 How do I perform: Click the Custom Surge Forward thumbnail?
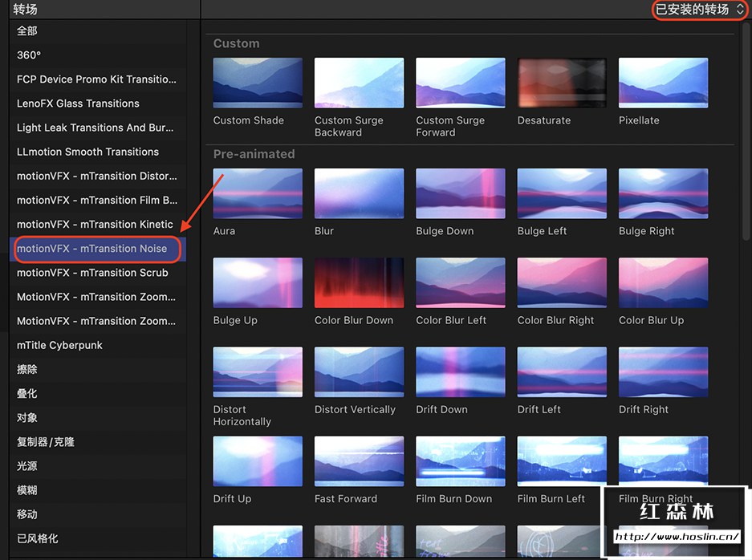(461, 83)
